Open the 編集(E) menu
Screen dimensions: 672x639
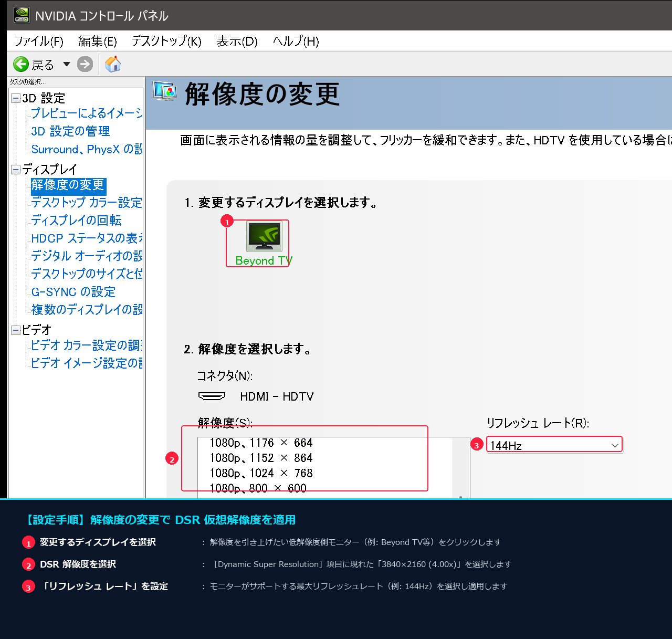click(98, 41)
